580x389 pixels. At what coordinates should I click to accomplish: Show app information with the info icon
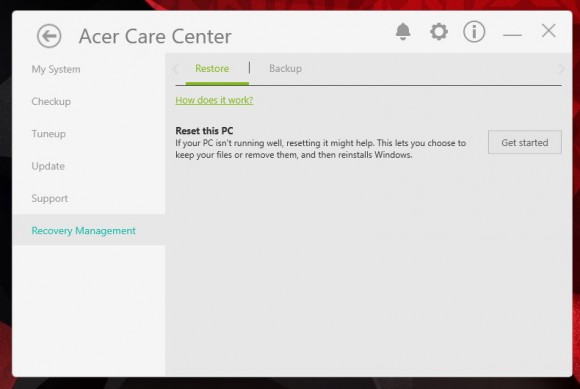pos(474,31)
